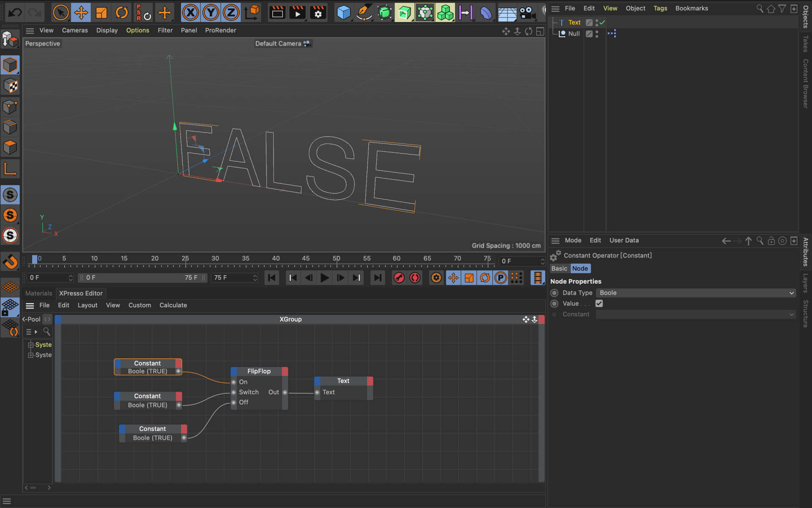Select Model mode in left sidebar
The height and width of the screenshot is (508, 812).
point(10,65)
